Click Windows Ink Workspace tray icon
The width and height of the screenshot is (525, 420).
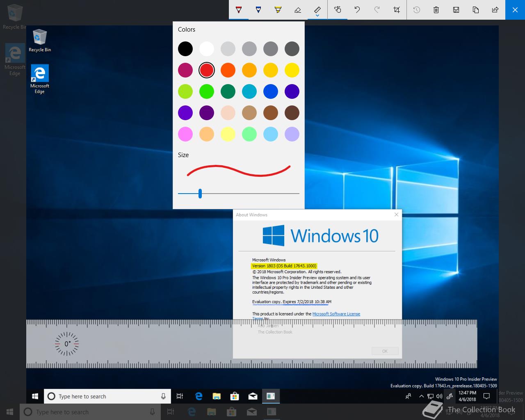[x=450, y=396]
